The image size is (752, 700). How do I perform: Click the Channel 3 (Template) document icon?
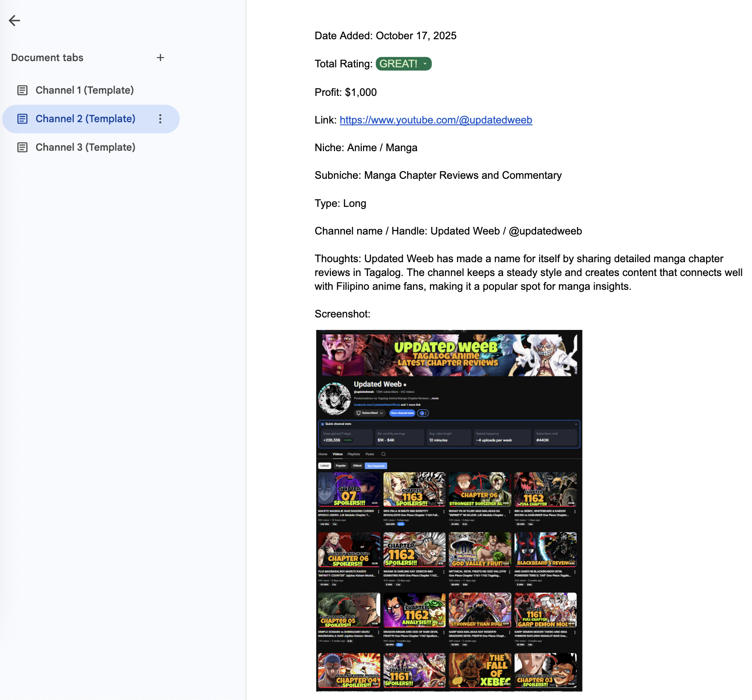point(22,148)
